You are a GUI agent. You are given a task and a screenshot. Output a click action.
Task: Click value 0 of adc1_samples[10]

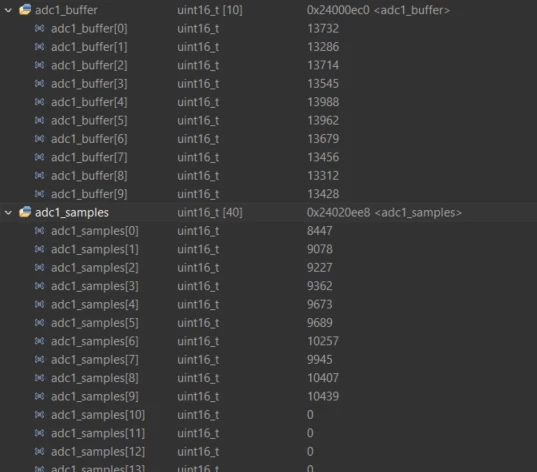(310, 415)
